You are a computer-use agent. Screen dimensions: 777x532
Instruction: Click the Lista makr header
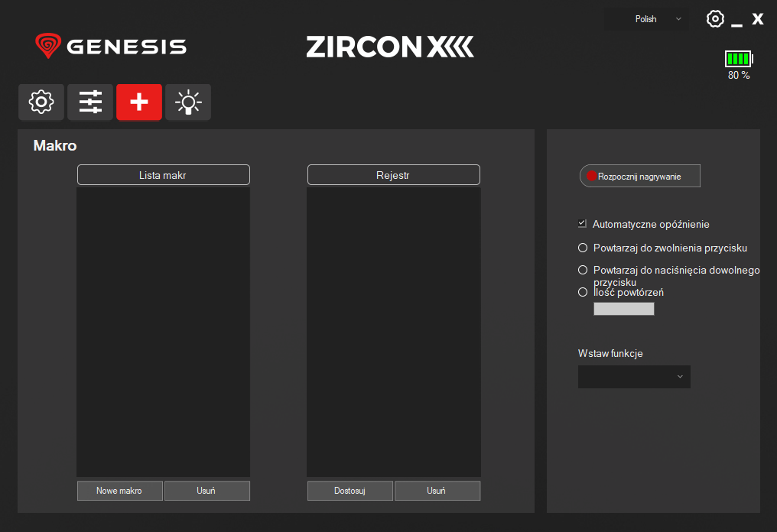coord(163,174)
